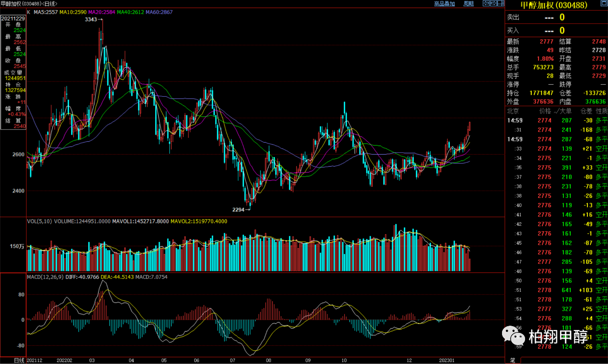Select the 笔 tick tab
Image resolution: width=608 pixels, height=364 pixels.
512,360
